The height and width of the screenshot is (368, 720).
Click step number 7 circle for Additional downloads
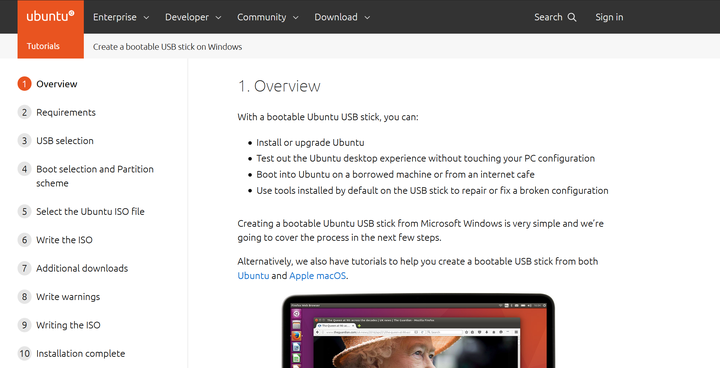pyautogui.click(x=24, y=268)
